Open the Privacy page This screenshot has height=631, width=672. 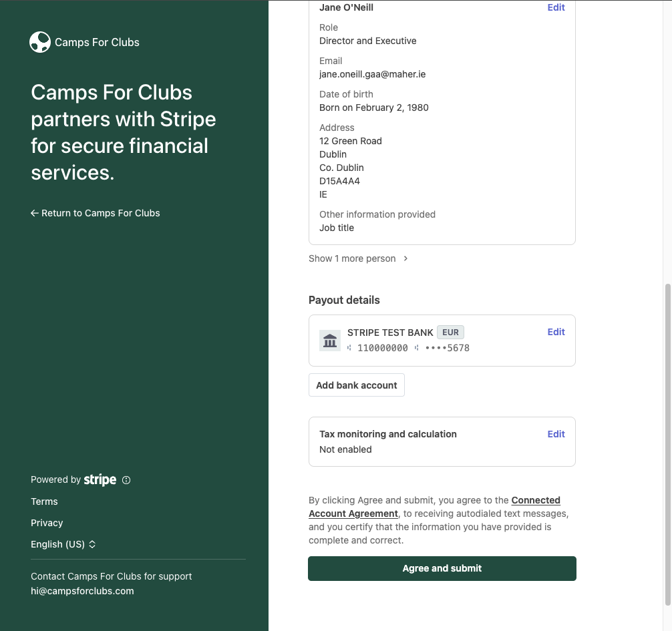[47, 523]
